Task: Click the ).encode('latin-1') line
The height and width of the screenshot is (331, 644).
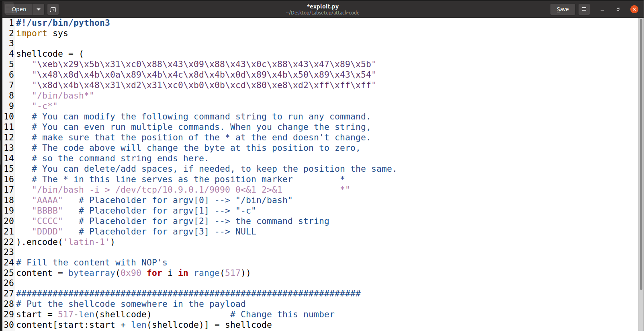Action: point(65,242)
